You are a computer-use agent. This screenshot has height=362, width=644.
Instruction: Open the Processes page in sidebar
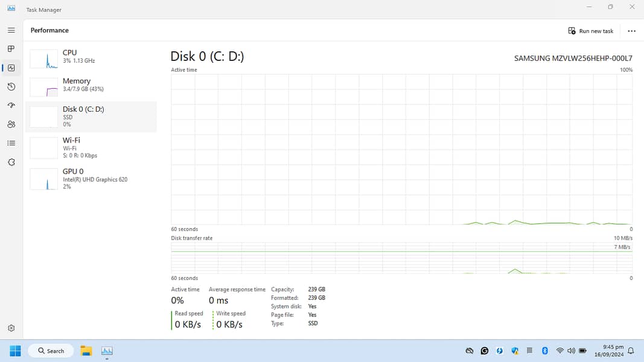pyautogui.click(x=11, y=49)
